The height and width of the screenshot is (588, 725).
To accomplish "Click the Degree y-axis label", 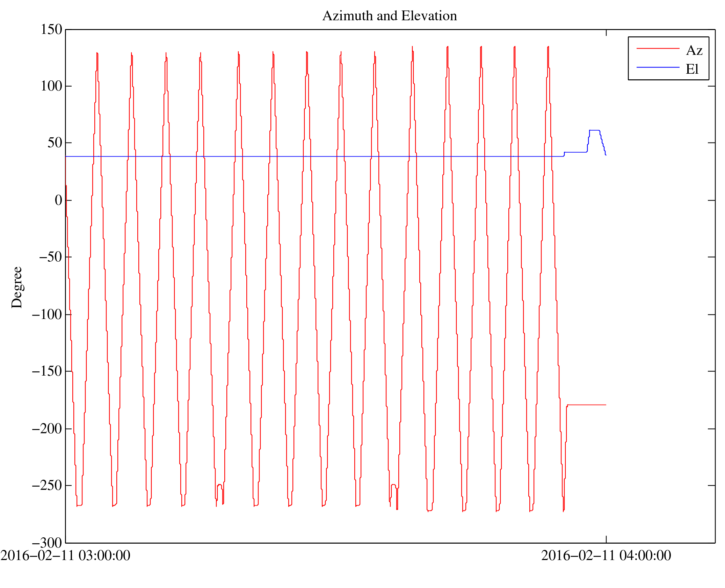I will tap(17, 287).
